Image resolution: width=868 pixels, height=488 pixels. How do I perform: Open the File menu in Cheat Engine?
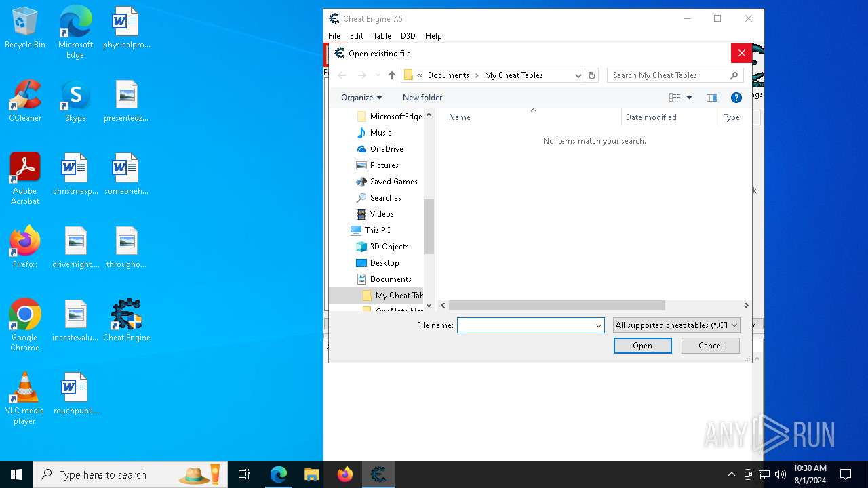coord(334,36)
